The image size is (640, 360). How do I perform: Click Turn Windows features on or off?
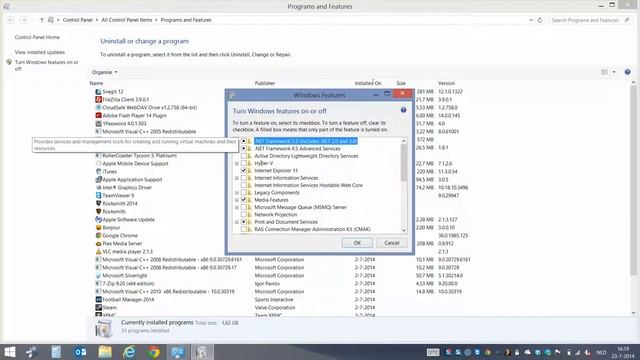coord(47,66)
